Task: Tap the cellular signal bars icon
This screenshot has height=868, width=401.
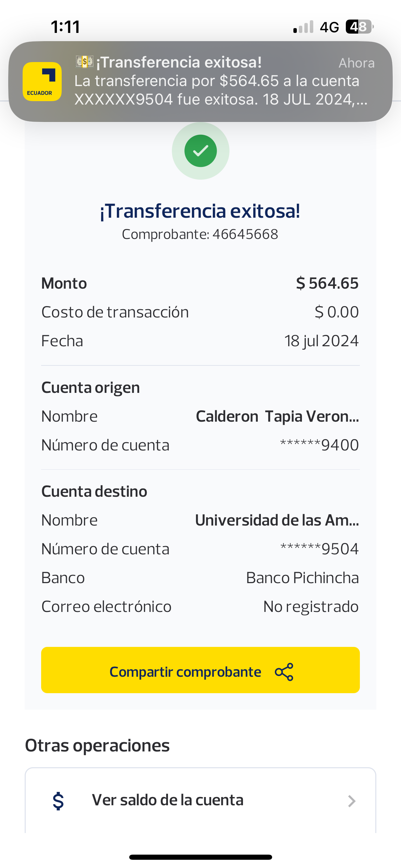Action: pos(304,27)
